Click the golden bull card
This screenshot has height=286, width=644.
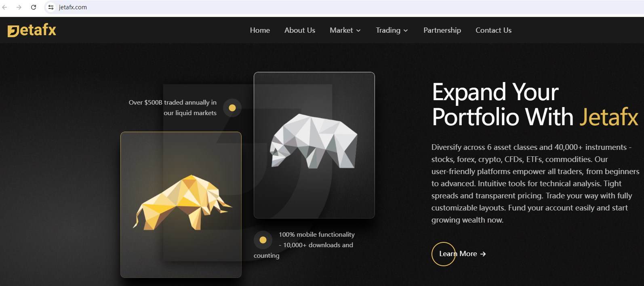[181, 205]
